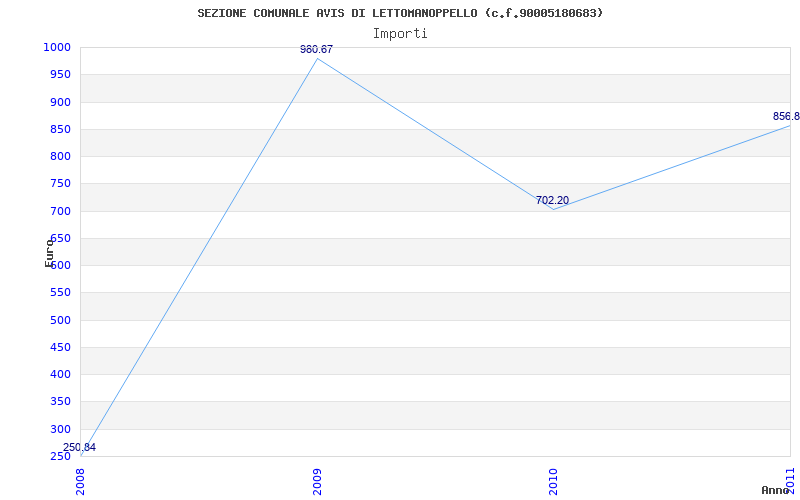Screen dimensions: 800x500
Task: Click the 400 y-axis tick label
Action: (60, 374)
